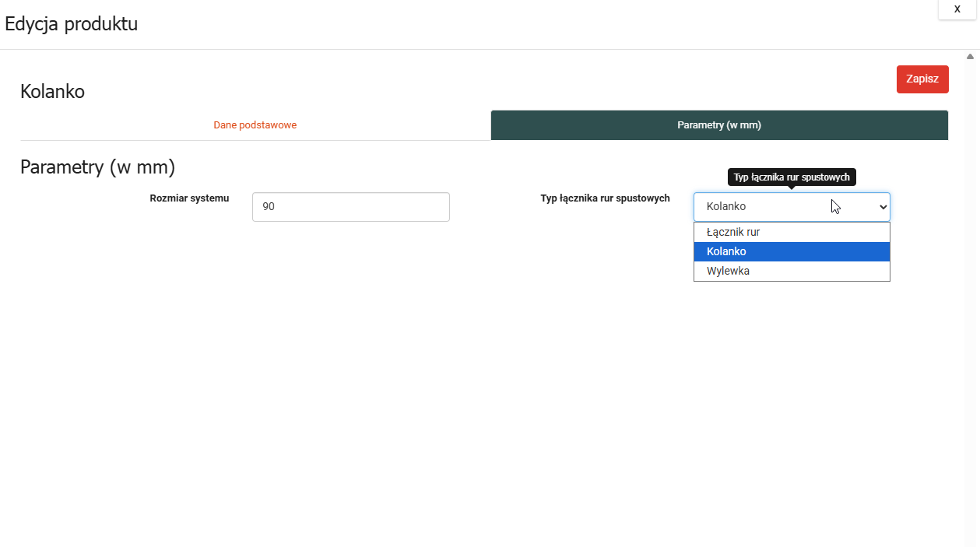
Task: Click the value 90 in the size field
Action: (x=269, y=207)
